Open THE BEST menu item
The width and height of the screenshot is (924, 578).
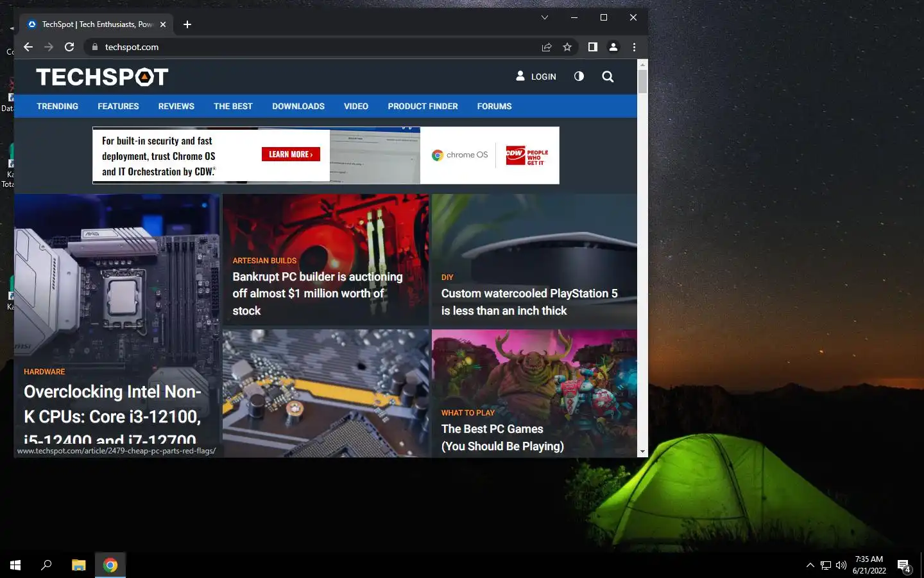[233, 107]
